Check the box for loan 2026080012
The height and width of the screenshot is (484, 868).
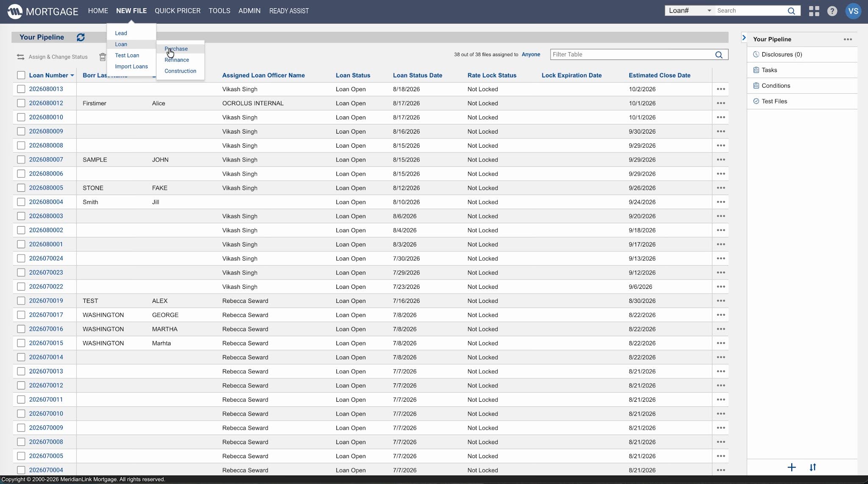point(21,103)
